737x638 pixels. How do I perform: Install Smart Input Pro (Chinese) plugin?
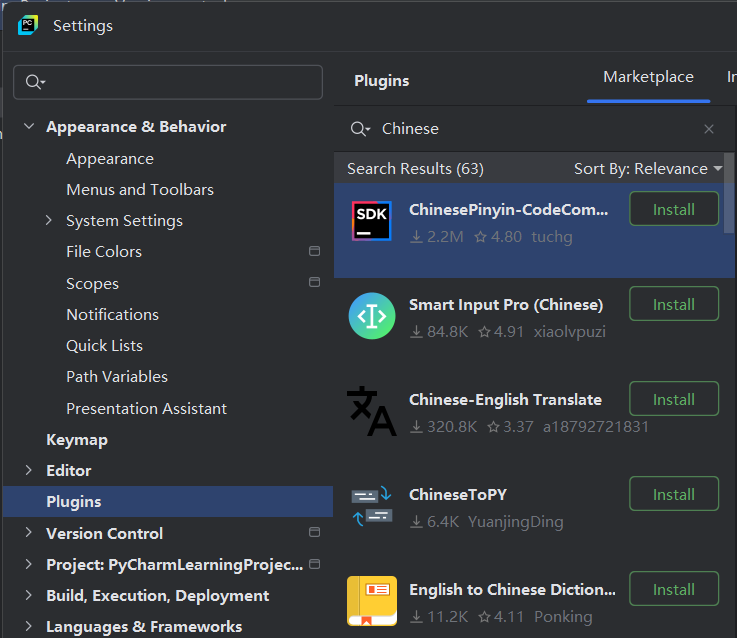(674, 304)
